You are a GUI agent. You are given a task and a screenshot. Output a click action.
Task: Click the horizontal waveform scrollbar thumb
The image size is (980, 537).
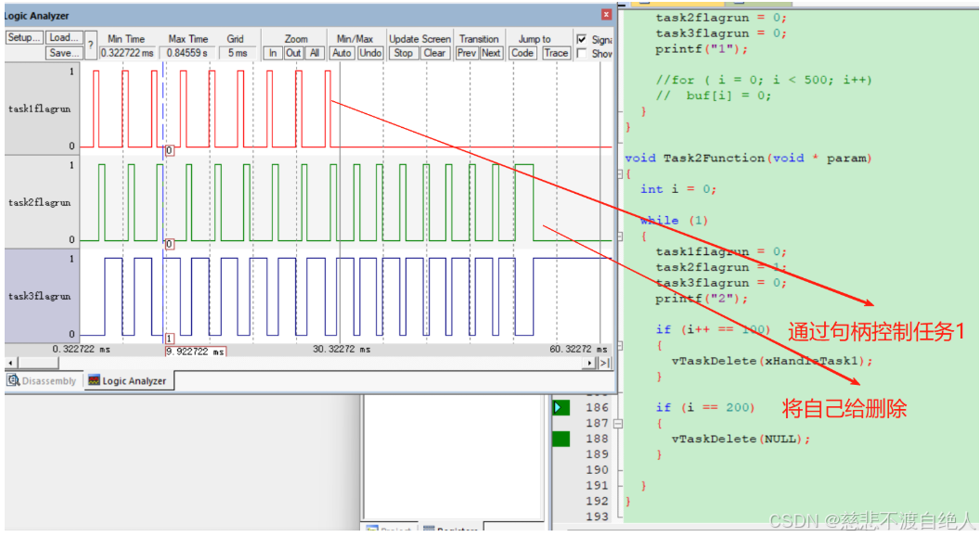click(x=38, y=363)
